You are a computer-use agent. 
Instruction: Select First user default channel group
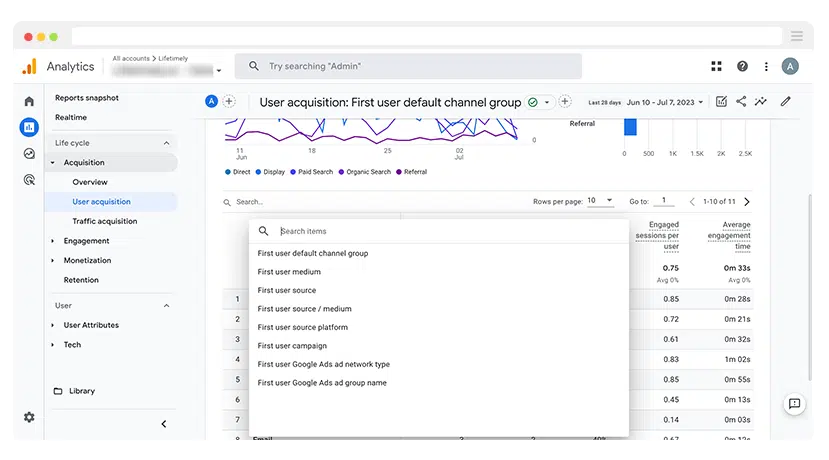tap(313, 253)
